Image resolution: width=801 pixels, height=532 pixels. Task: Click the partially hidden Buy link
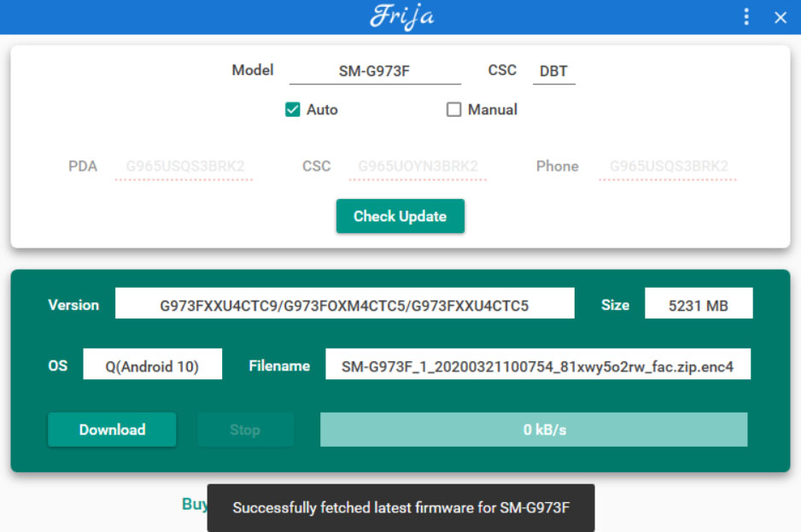point(195,505)
